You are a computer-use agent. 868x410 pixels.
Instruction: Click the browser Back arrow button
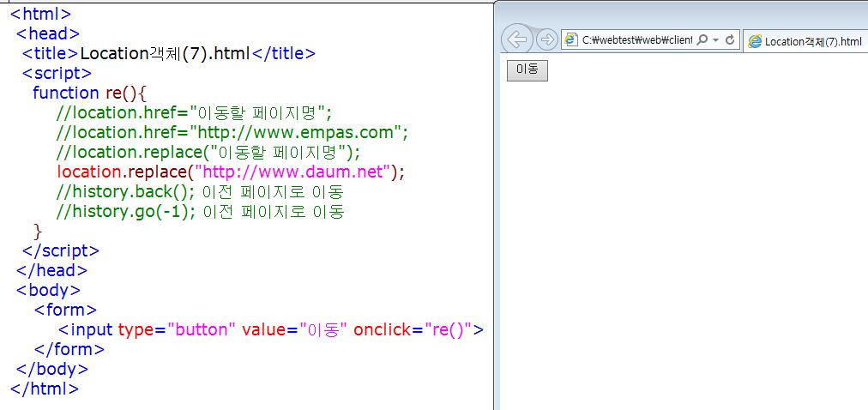pyautogui.click(x=516, y=39)
